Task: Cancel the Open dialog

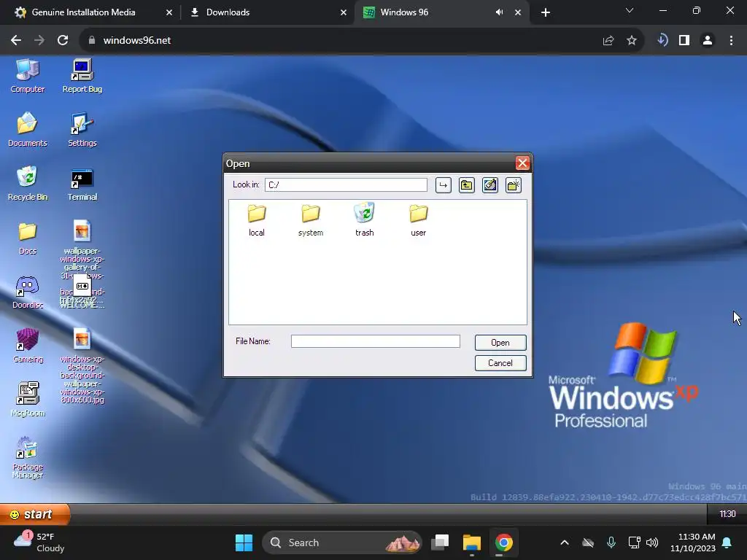Action: (500, 363)
